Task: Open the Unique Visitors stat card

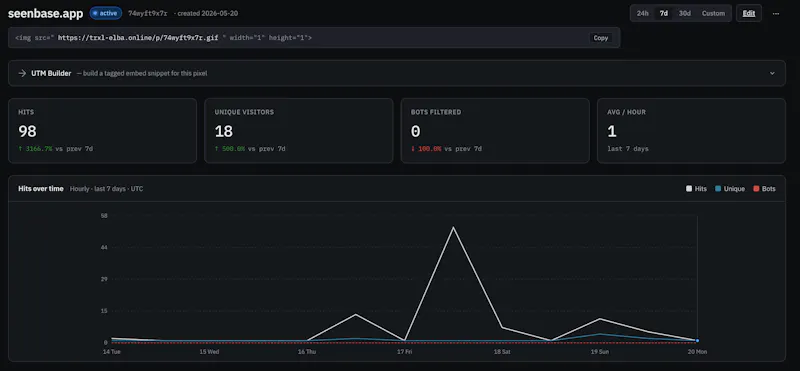Action: [x=298, y=131]
